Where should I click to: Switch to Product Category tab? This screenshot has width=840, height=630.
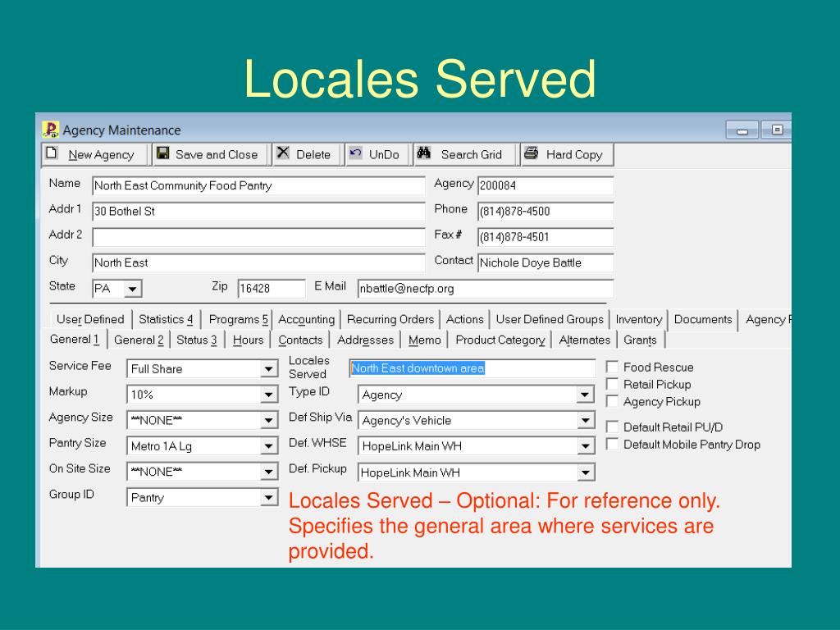point(500,340)
